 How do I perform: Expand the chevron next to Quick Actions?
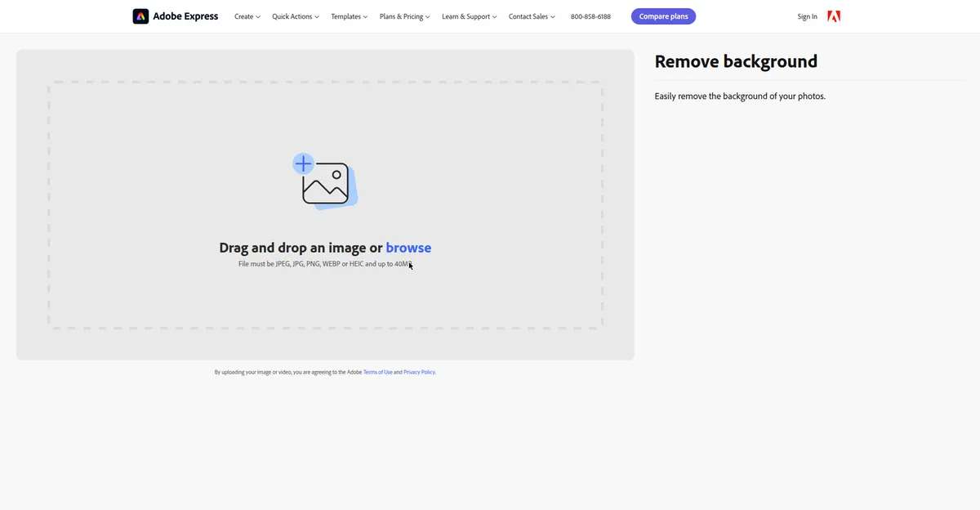click(x=317, y=17)
